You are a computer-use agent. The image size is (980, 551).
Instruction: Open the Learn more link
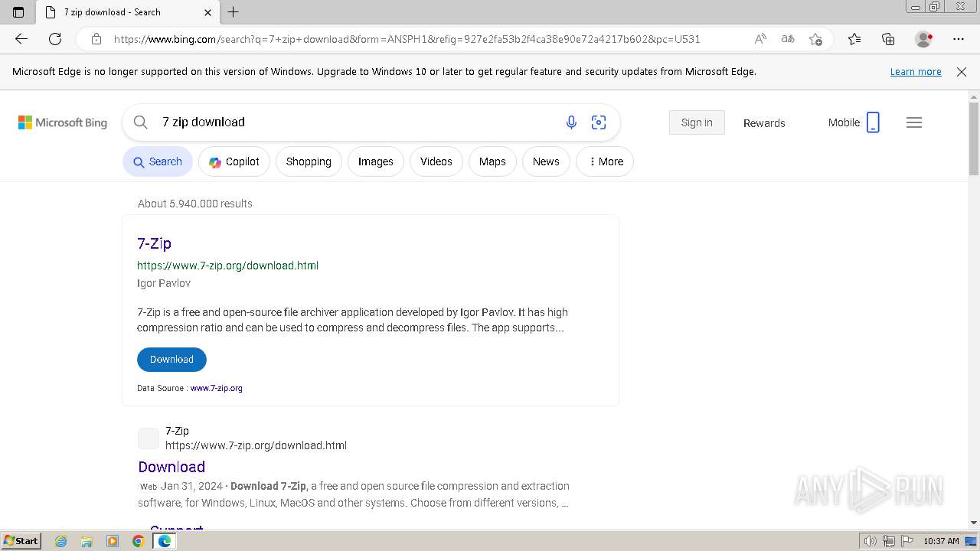916,72
